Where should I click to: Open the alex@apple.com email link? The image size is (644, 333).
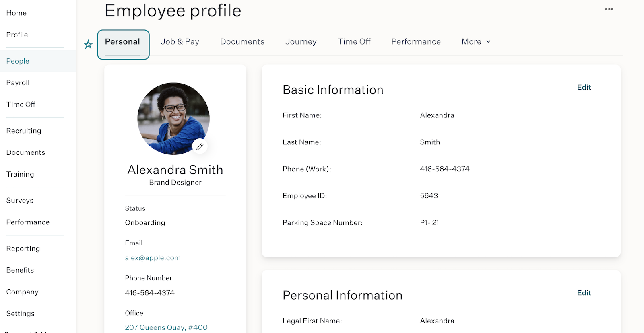click(x=153, y=258)
